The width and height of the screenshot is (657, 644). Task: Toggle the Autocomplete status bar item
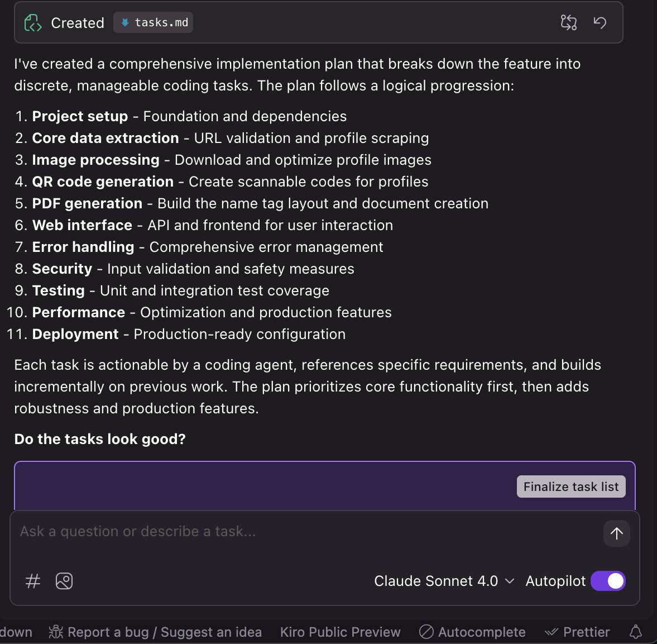coord(472,632)
